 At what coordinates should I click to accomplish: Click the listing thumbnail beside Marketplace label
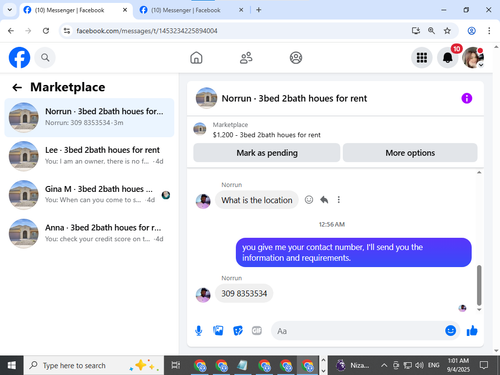200,129
